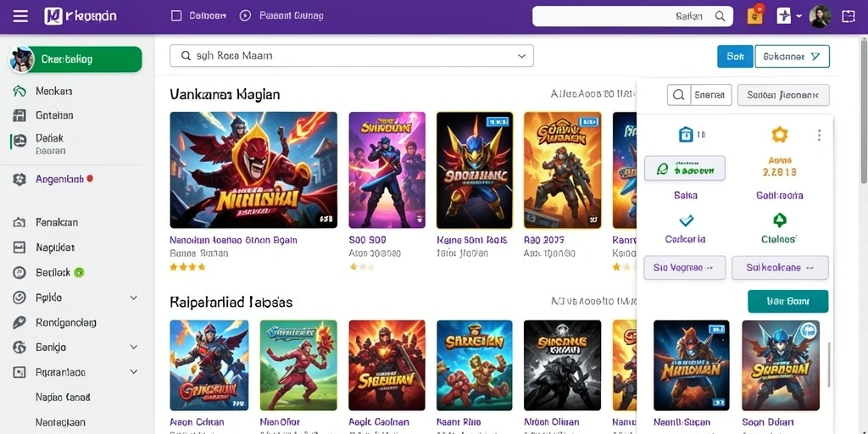Click inside the top bar search field

[x=632, y=16]
